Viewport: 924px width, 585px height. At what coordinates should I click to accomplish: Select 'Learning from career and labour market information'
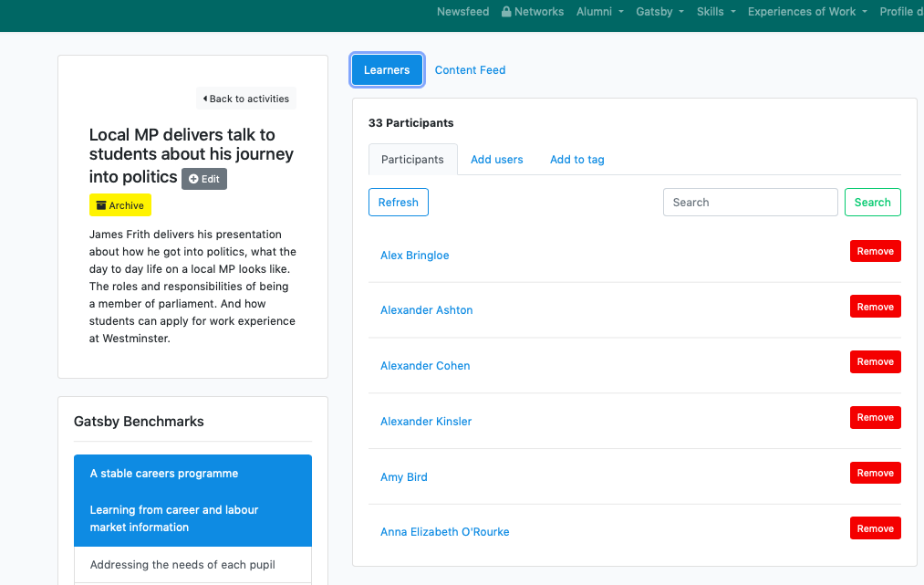coord(192,519)
